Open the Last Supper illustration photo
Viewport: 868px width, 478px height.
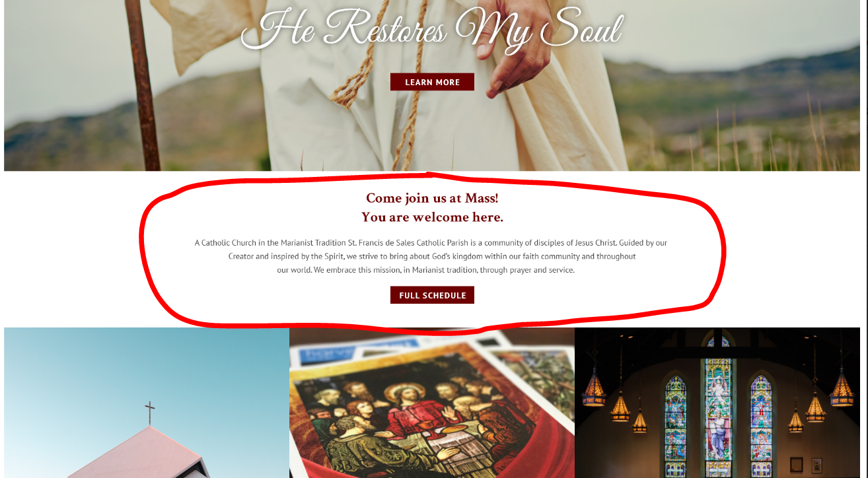click(x=432, y=403)
